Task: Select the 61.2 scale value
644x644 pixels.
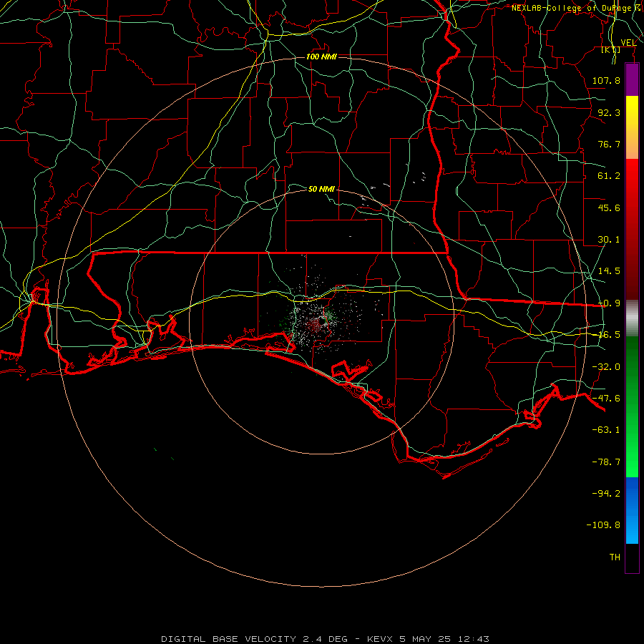Action: pyautogui.click(x=609, y=176)
